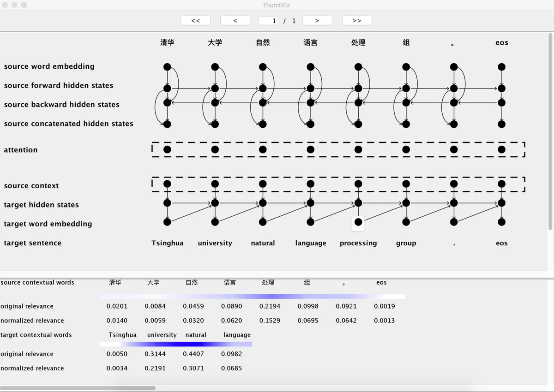This screenshot has width=554, height=392.
Task: Select the target word embedding node for Tsinghua
Action: click(x=167, y=222)
